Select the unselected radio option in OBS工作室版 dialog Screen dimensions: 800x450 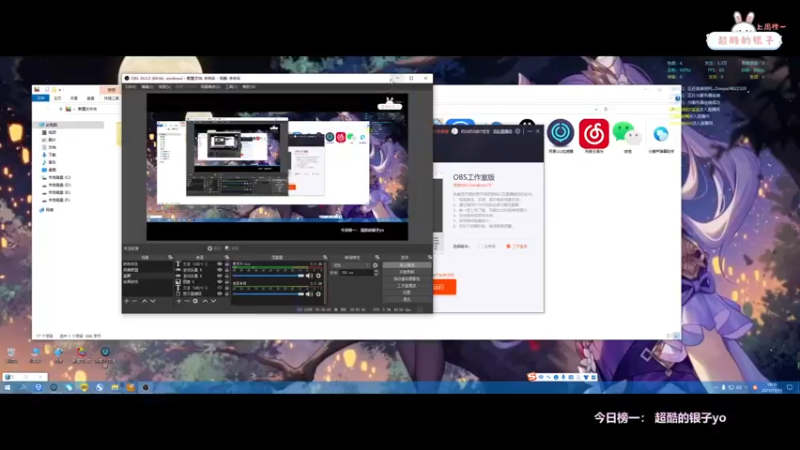point(480,246)
